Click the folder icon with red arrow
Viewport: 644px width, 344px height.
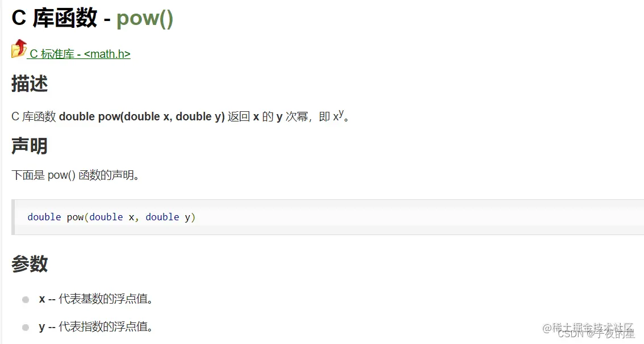click(19, 48)
